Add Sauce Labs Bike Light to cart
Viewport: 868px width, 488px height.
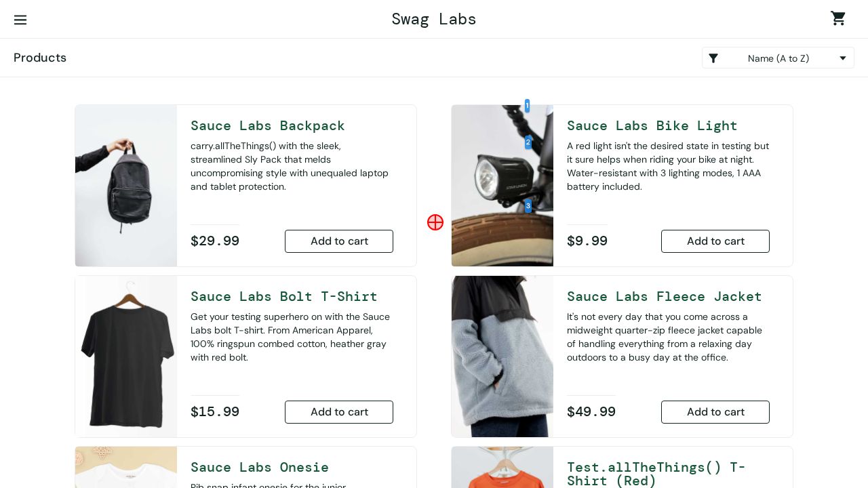(715, 241)
